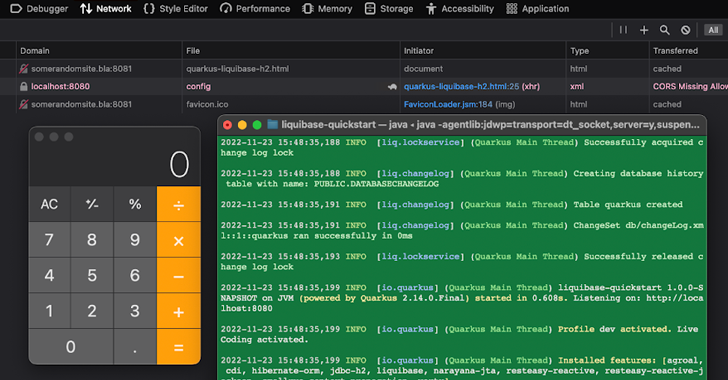This screenshot has height=380, width=728.
Task: Click the 'Table quarkus created' log line
Action: click(x=451, y=204)
